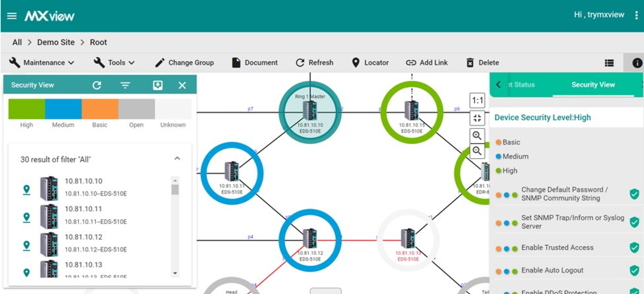The height and width of the screenshot is (294, 644).
Task: Locate device 10.81.10.10 on the map
Action: (26, 190)
